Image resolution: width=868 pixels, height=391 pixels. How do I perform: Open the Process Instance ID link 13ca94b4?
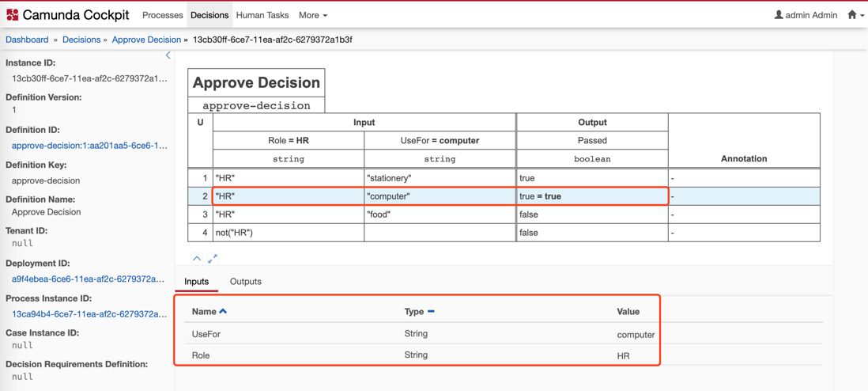[89, 314]
